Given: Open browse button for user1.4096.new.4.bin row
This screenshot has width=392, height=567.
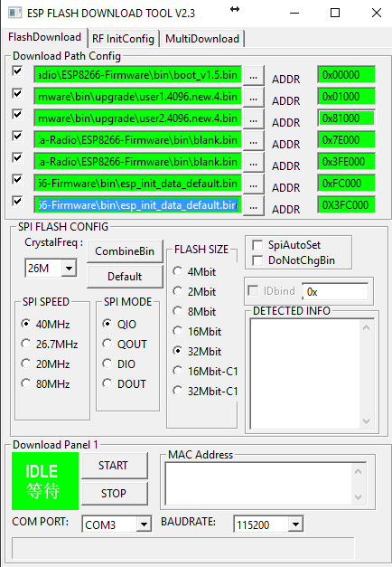Looking at the screenshot, I should [254, 98].
